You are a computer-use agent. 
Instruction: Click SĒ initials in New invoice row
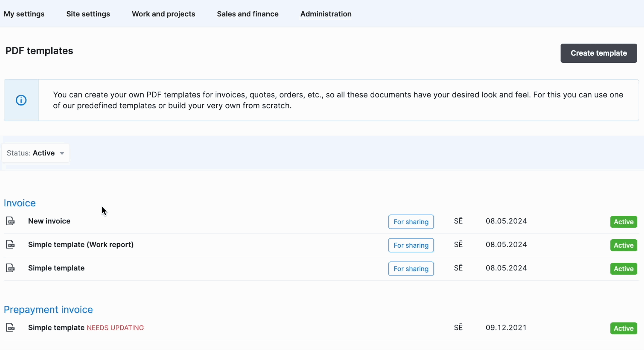click(x=459, y=221)
